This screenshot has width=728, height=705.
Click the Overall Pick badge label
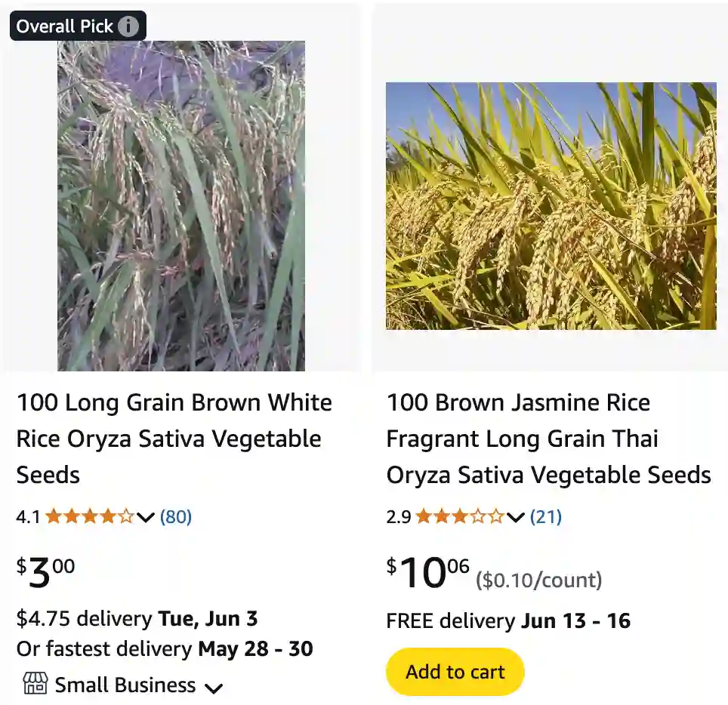coord(64,26)
